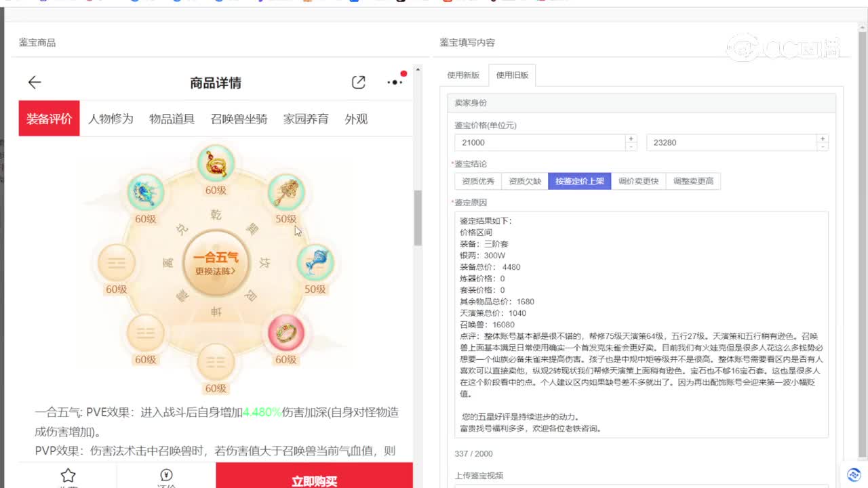Click the top 60级 red gourd equipment icon
The height and width of the screenshot is (488, 868).
tap(216, 164)
